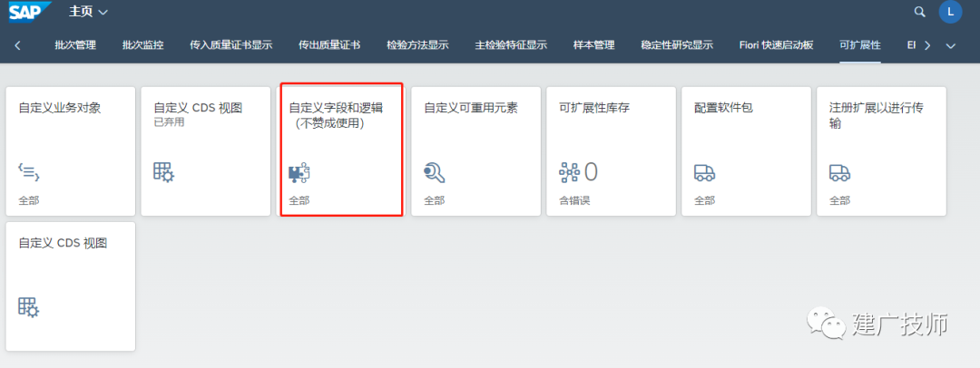
Task: Open the 可扩展性库存 tile title
Action: (593, 108)
